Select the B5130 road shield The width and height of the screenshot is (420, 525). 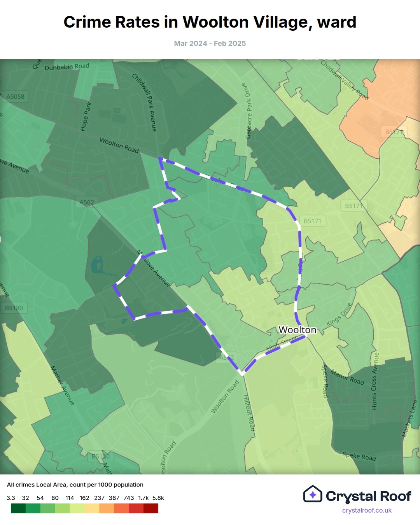pos(100,456)
